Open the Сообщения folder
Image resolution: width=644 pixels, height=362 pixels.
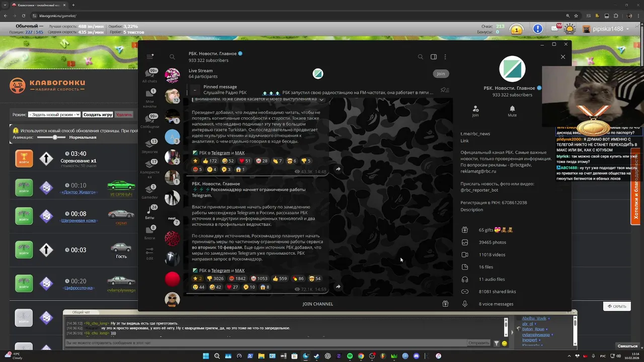pyautogui.click(x=150, y=123)
